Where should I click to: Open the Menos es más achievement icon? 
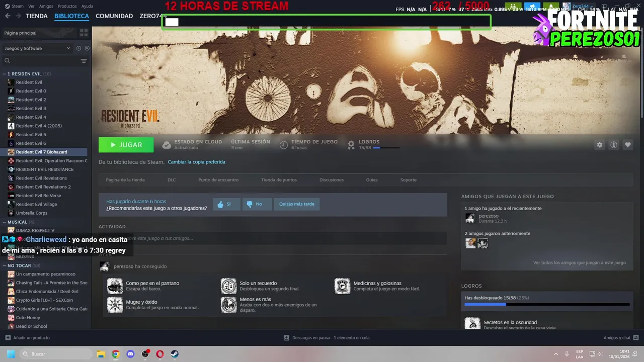coord(228,305)
